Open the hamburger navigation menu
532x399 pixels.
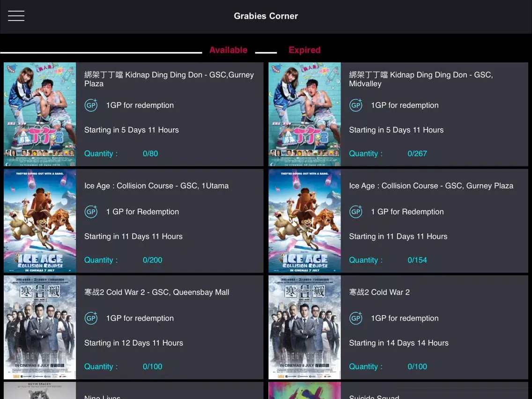16,16
